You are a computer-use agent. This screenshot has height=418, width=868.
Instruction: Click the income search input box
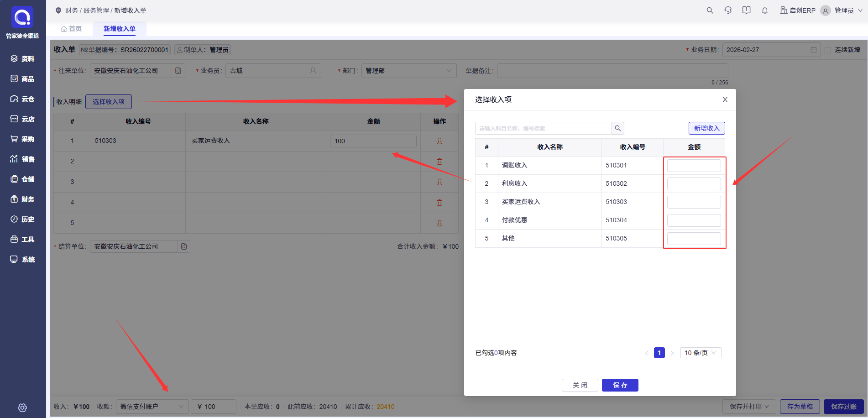pyautogui.click(x=543, y=128)
